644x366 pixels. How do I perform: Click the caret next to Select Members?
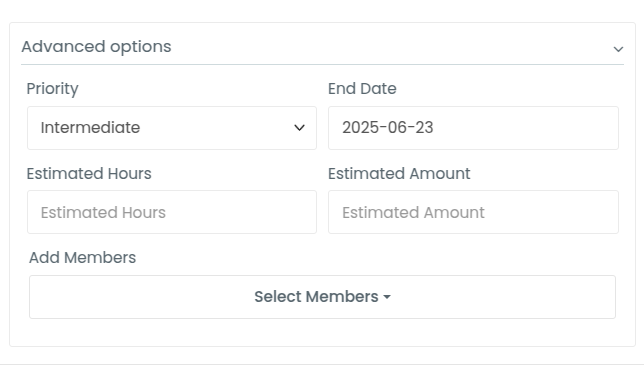(x=387, y=297)
